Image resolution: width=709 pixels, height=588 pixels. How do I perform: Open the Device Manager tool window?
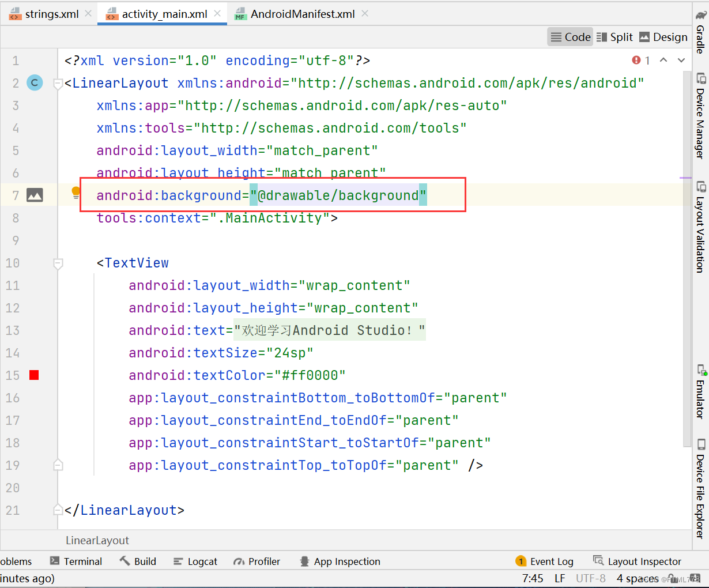(x=700, y=116)
